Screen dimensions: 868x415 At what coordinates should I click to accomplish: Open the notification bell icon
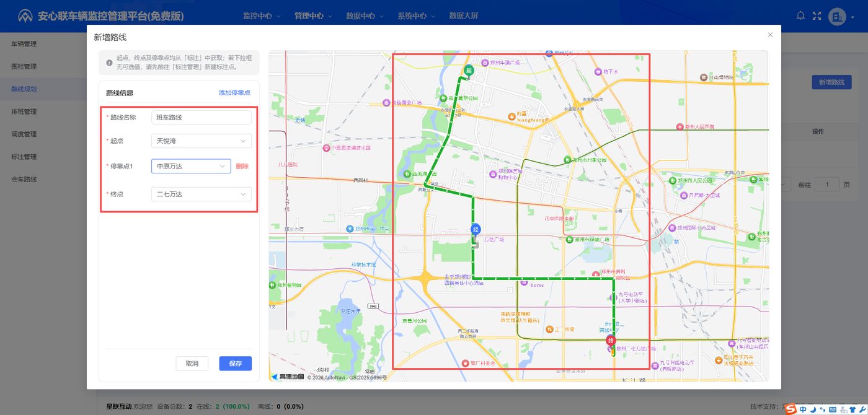(800, 15)
